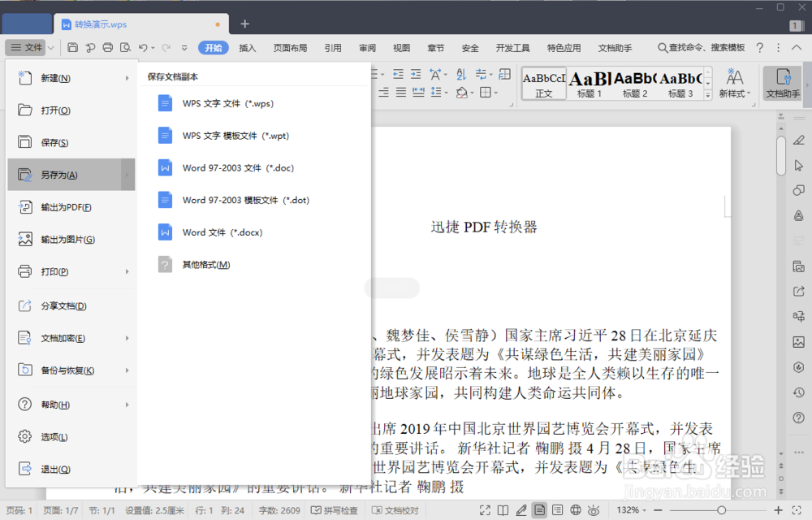This screenshot has height=520, width=812.
Task: Click the undo arrow icon
Action: tap(143, 48)
